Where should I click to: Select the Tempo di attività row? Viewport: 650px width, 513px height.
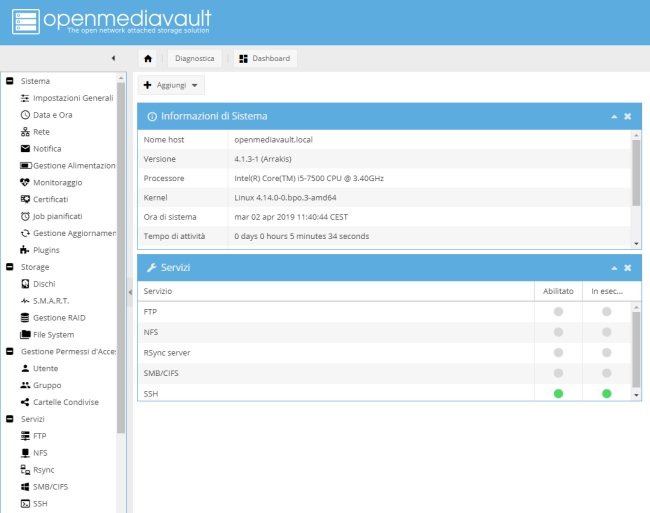coord(384,236)
